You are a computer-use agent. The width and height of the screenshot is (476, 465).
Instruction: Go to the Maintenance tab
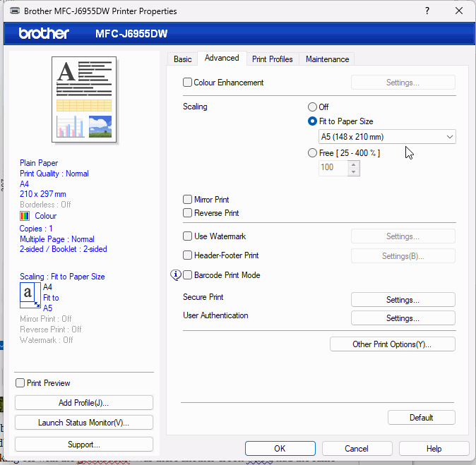(327, 59)
